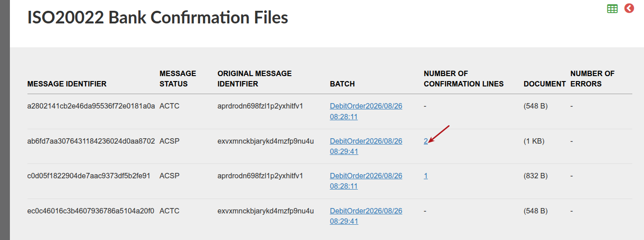Open the confirmation lines link showing 2
The image size is (644, 240).
point(426,141)
